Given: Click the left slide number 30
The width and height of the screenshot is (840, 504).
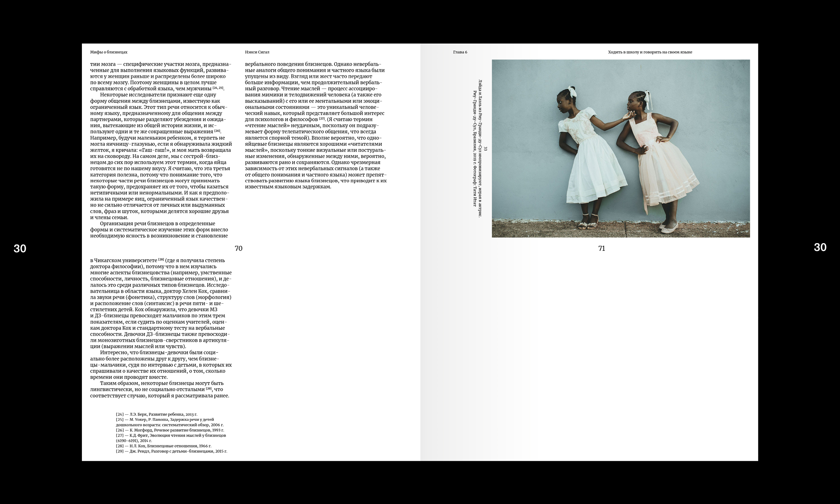Looking at the screenshot, I should (x=20, y=249).
